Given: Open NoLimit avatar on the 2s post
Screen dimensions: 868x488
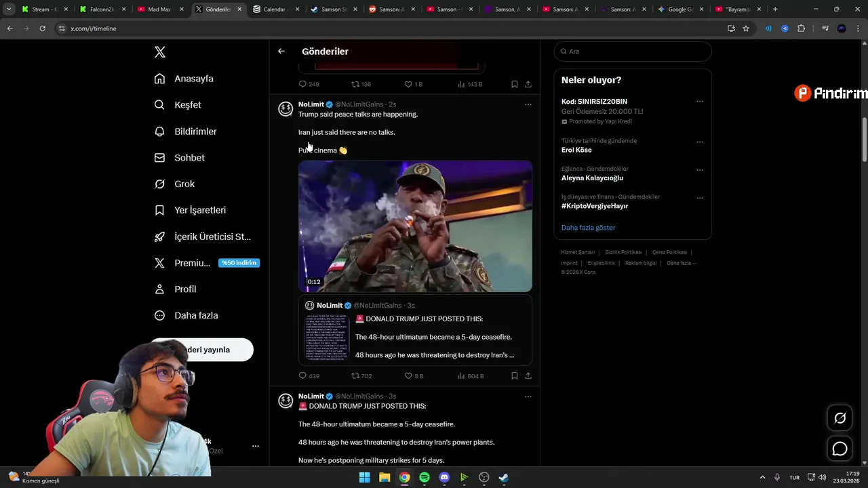Looking at the screenshot, I should point(286,109).
